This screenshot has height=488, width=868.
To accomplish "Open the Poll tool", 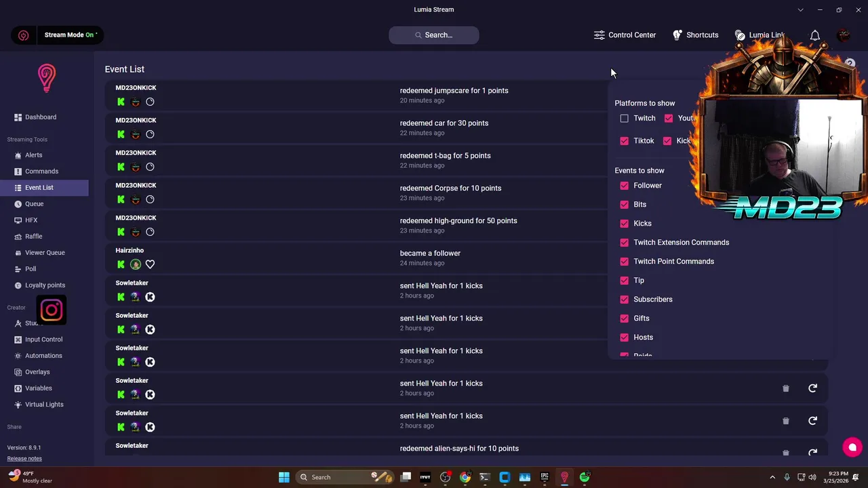I will [44, 269].
